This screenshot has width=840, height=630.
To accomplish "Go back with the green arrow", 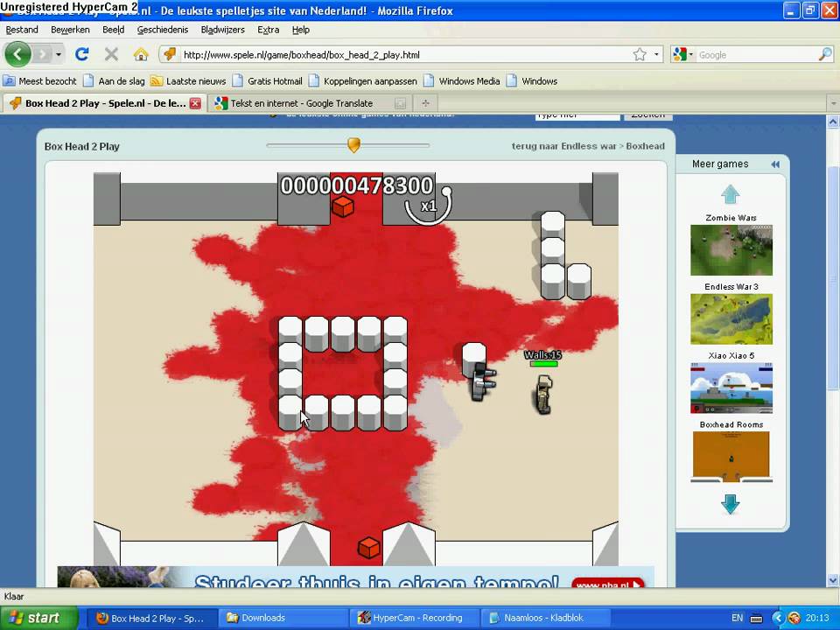I will point(17,54).
